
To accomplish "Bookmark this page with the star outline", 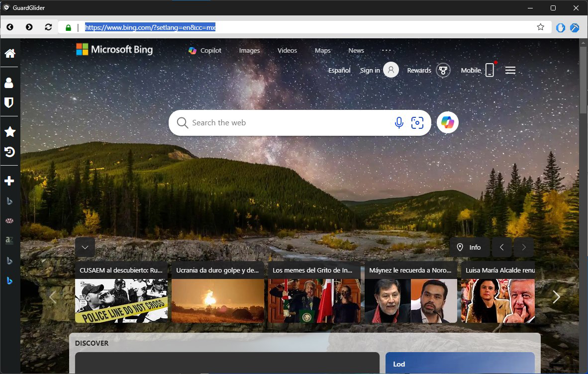I will pyautogui.click(x=540, y=27).
